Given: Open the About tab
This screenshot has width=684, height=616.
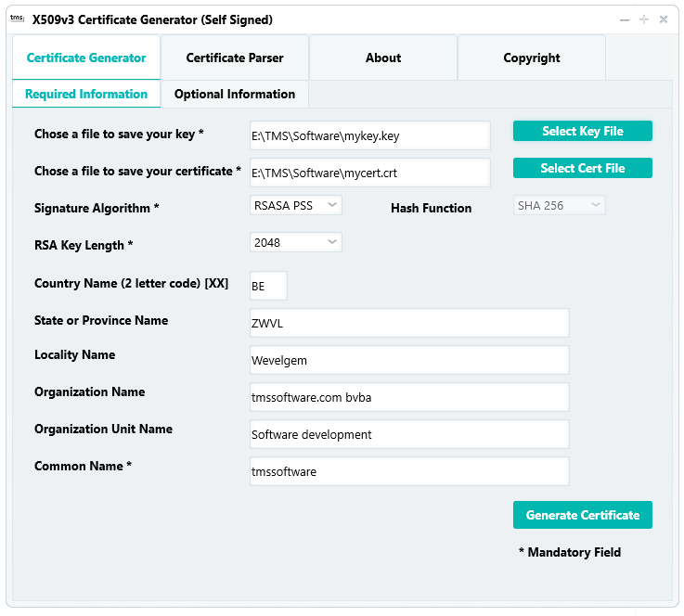Looking at the screenshot, I should point(383,58).
